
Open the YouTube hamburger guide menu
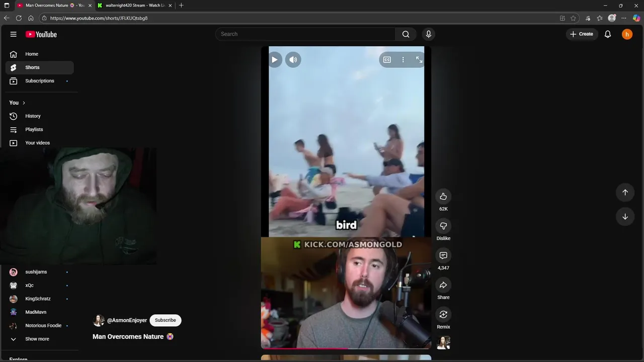click(x=14, y=34)
